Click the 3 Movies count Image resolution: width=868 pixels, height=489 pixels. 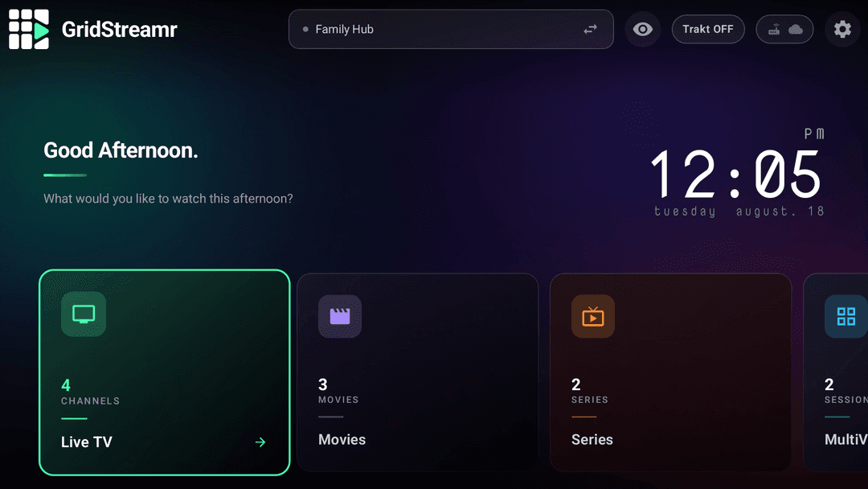(338, 390)
